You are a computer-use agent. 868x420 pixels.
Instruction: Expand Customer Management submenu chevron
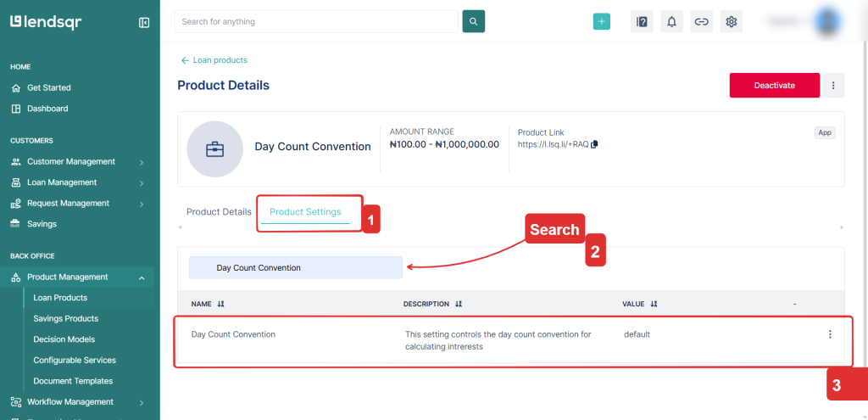coord(142,162)
